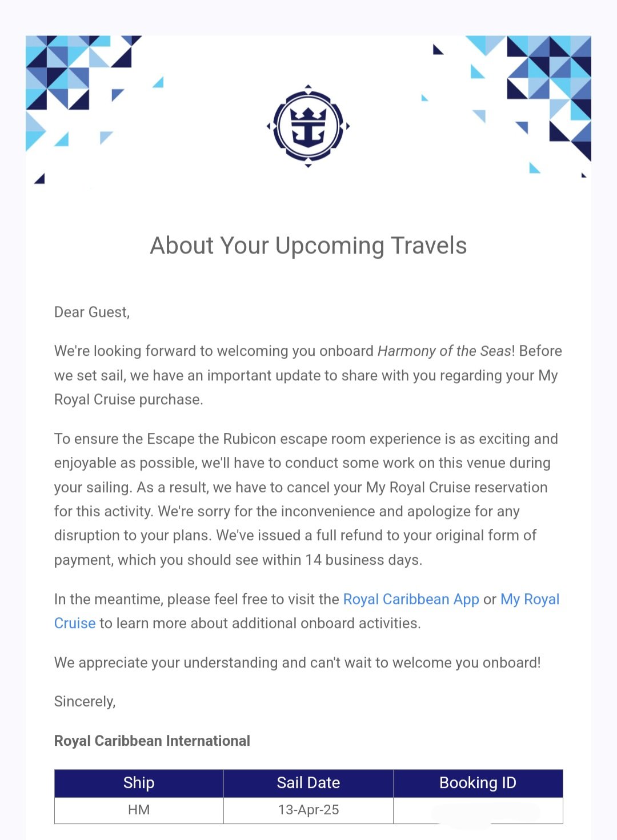Click the Dear Guest greeting line
Screen dimensions: 617x840
click(x=92, y=312)
